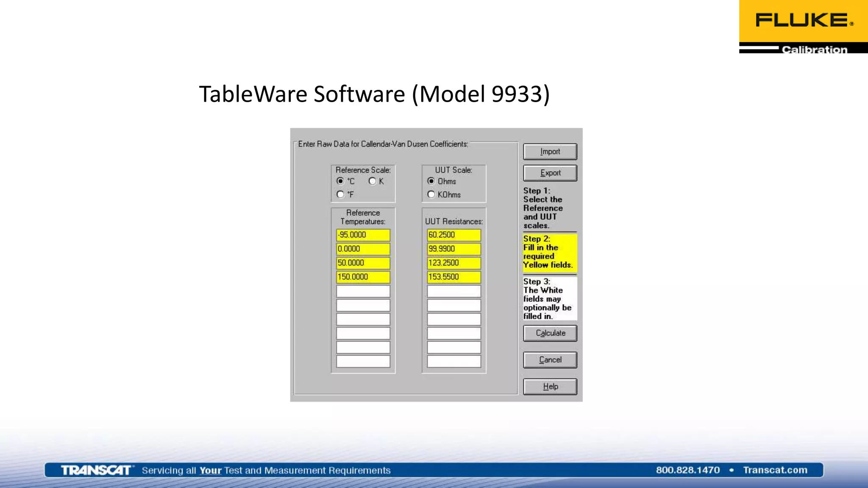Click the Import button

[x=550, y=152]
